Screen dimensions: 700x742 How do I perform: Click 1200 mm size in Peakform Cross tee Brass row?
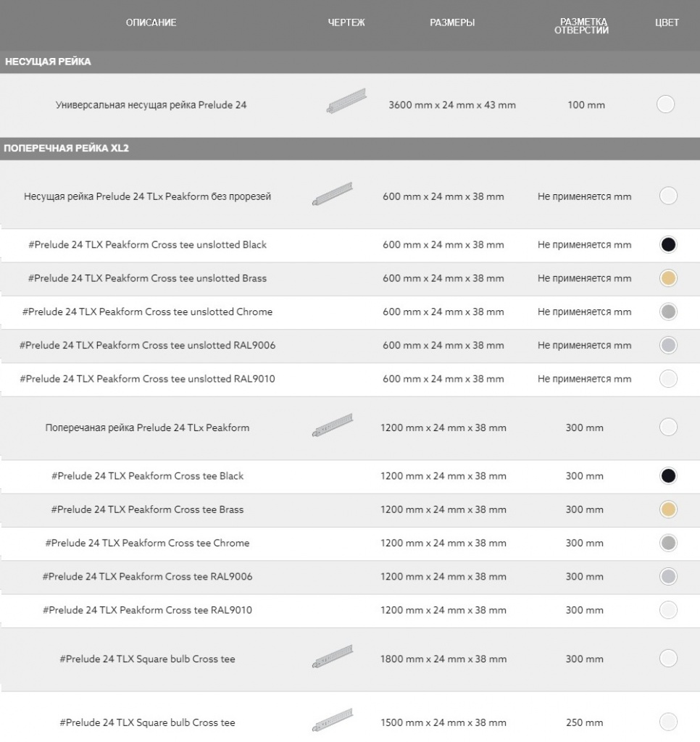point(443,509)
